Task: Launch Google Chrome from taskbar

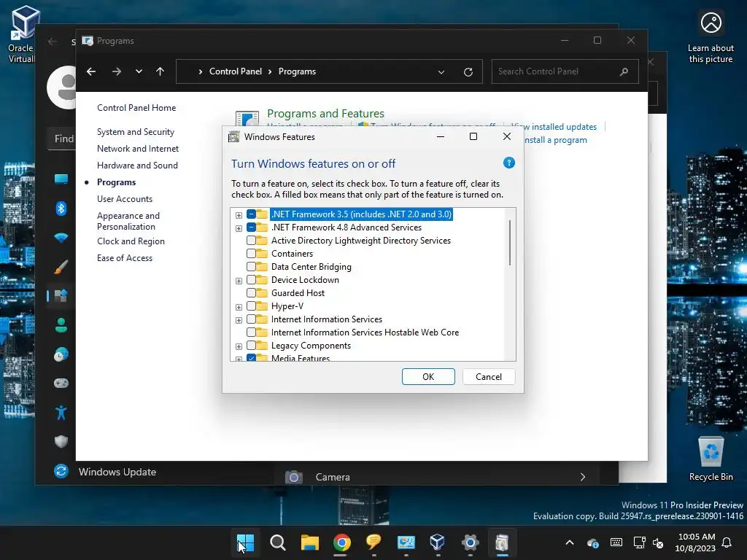Action: (341, 542)
